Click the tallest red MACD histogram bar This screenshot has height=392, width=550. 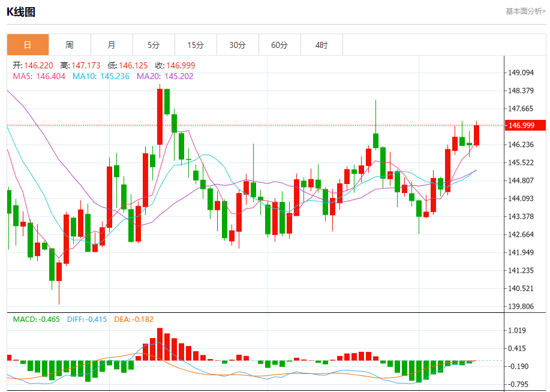pos(160,344)
